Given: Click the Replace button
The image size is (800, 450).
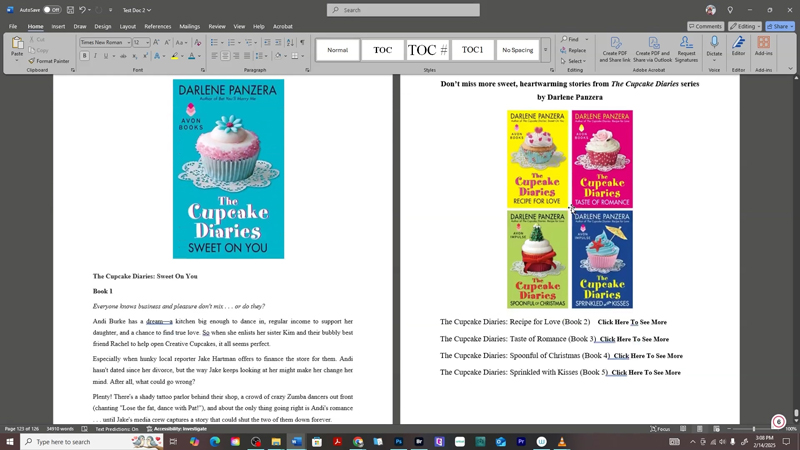Looking at the screenshot, I should [573, 50].
